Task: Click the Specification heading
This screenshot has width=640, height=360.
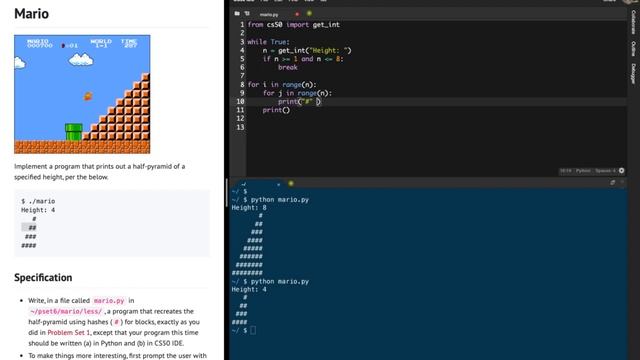Action: 43,277
